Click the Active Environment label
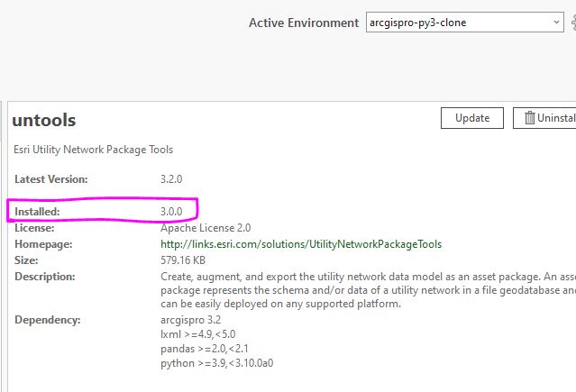The width and height of the screenshot is (576, 392). pyautogui.click(x=303, y=23)
